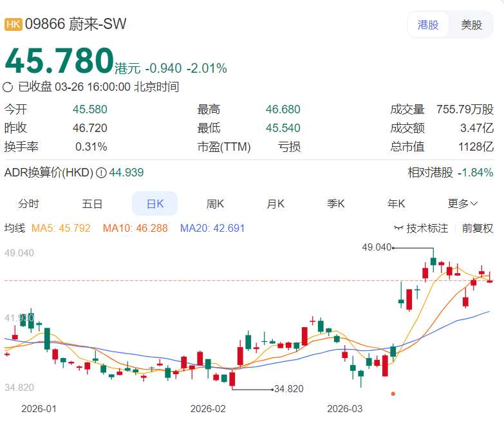504x425 pixels.
Task: Click the 换手率 value 0.31%
Action: [x=91, y=147]
